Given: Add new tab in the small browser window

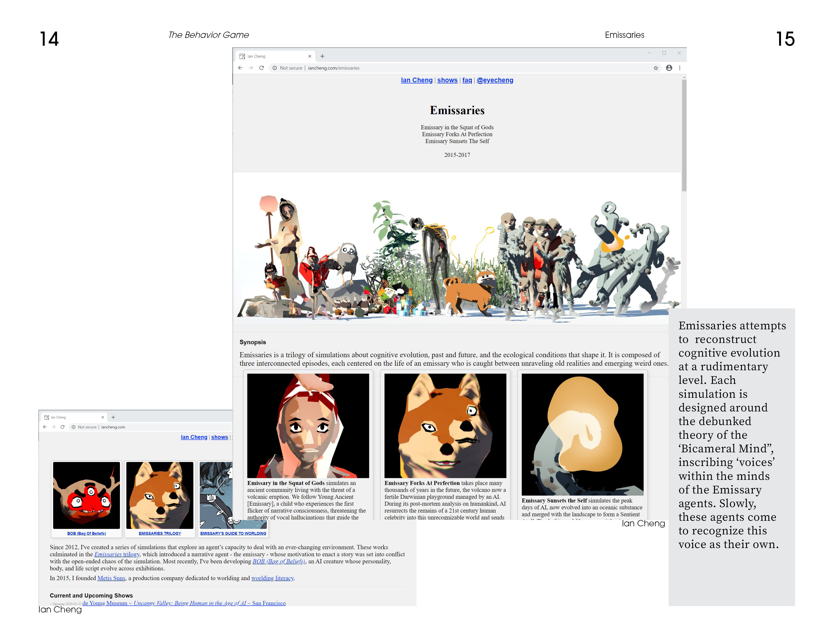Looking at the screenshot, I should pos(113,417).
